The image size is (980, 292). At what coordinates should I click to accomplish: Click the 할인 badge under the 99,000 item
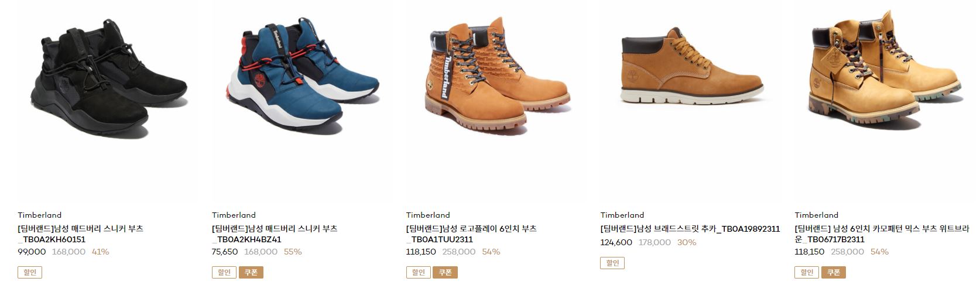tap(30, 272)
